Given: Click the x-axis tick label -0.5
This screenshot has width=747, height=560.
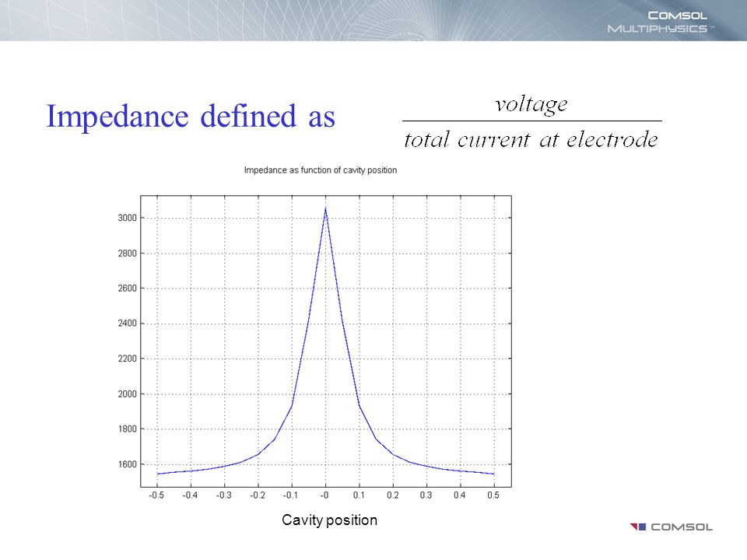Looking at the screenshot, I should [156, 495].
